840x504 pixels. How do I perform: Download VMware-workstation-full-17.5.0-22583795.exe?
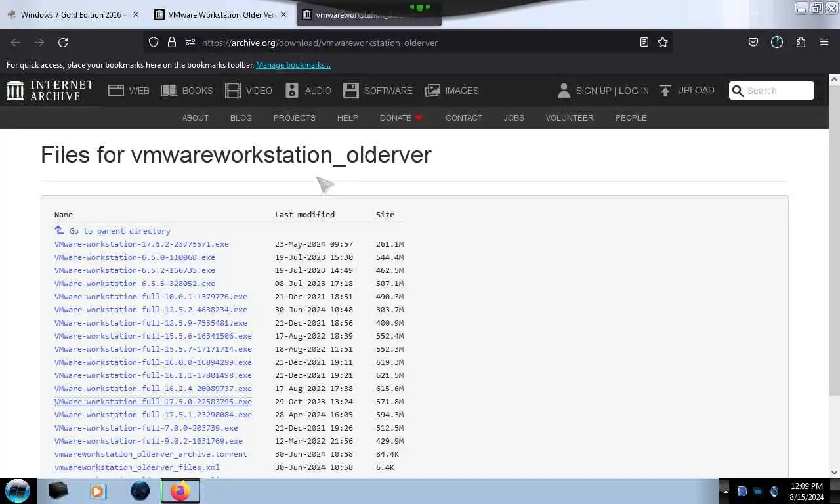click(x=153, y=402)
